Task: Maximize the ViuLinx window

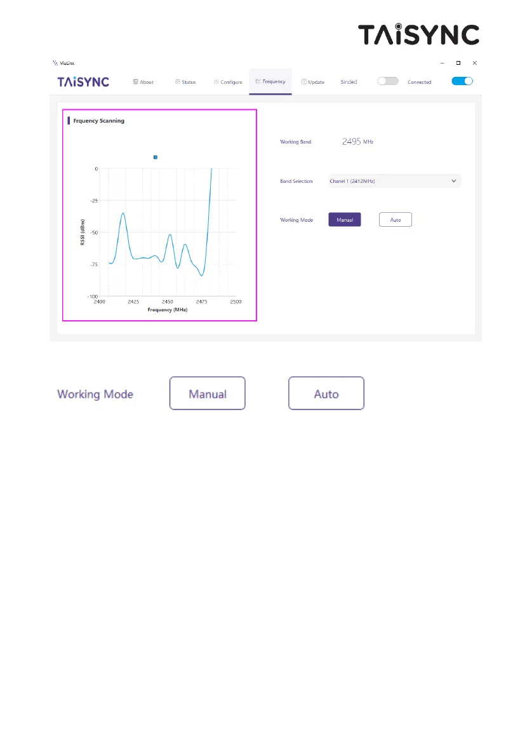Action: (458, 63)
